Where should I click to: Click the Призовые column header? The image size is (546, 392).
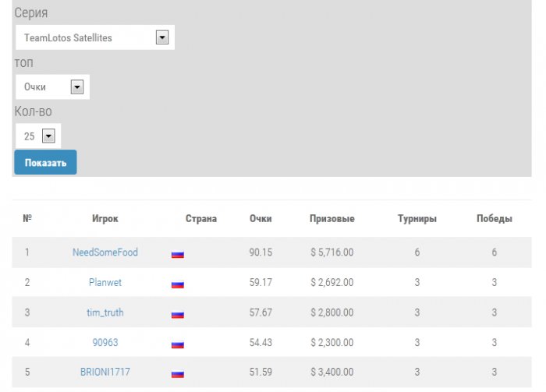point(331,219)
